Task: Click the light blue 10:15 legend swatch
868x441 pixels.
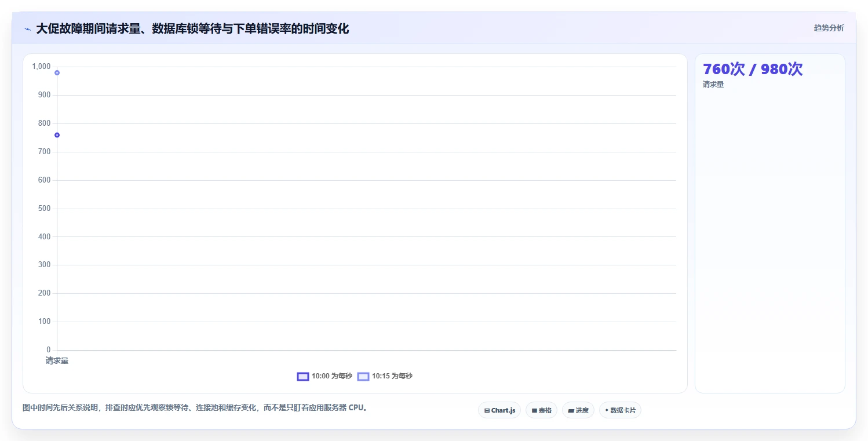Action: [363, 376]
